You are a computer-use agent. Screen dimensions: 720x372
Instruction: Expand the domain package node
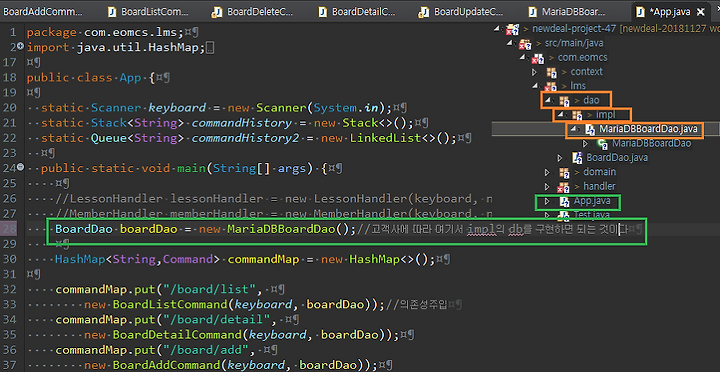tap(547, 172)
